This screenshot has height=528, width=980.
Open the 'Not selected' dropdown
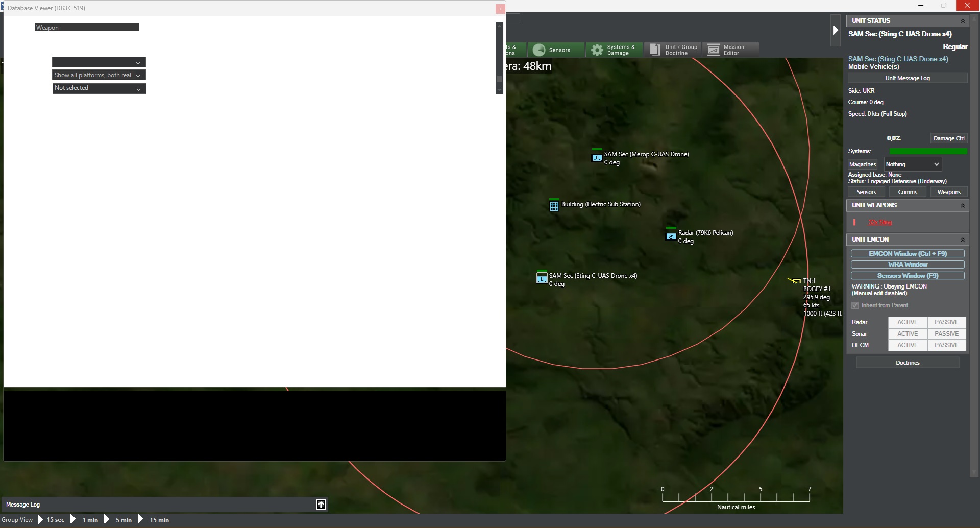99,88
